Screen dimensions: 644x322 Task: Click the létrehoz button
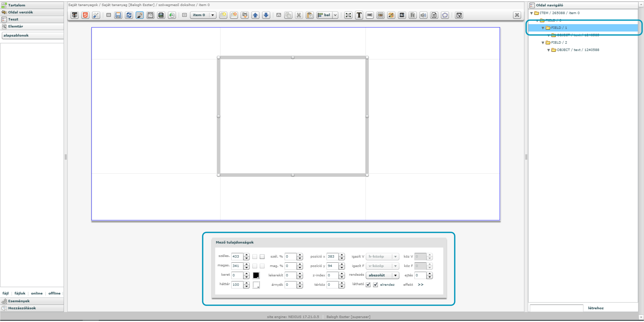coord(596,308)
